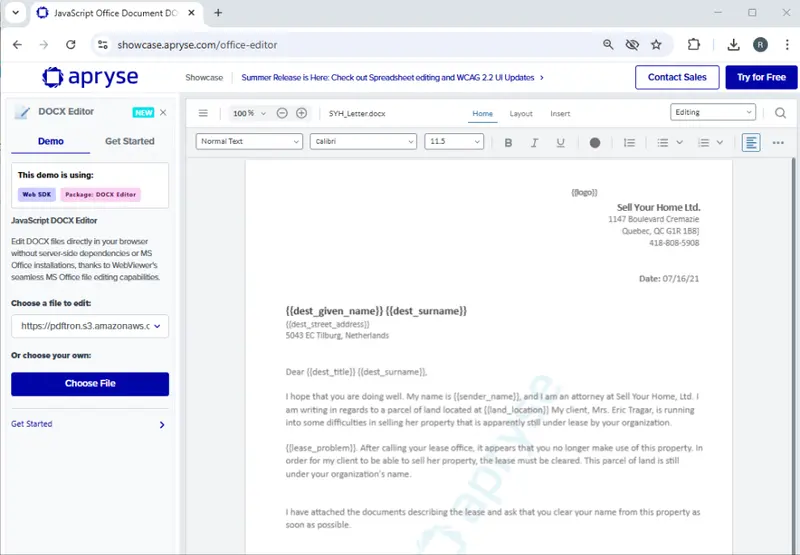Click the Sell Your Home Ltd. heading

(x=658, y=207)
